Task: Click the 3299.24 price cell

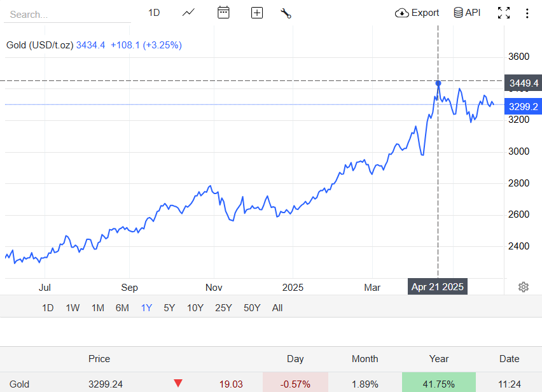Action: (106, 384)
